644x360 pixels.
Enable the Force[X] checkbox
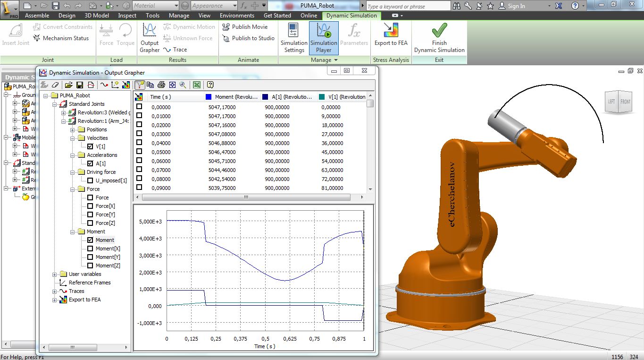point(91,206)
